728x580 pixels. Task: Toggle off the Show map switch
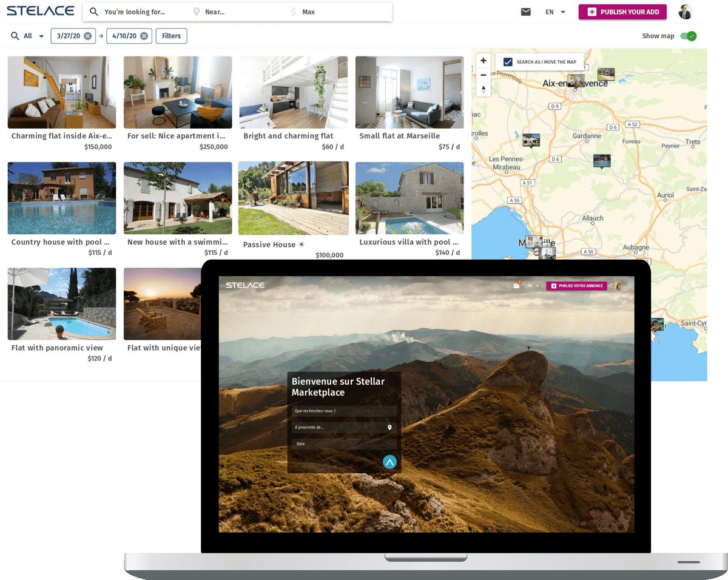689,36
